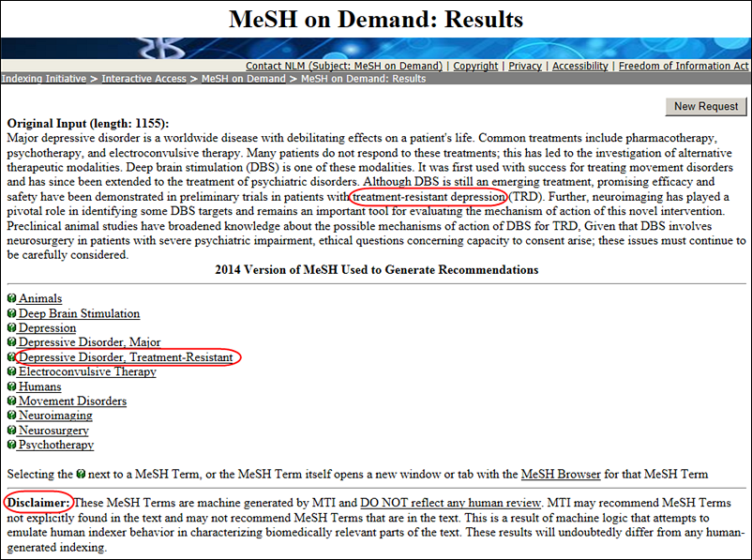This screenshot has width=752, height=560.
Task: Open the Humans MeSH term link
Action: point(39,386)
